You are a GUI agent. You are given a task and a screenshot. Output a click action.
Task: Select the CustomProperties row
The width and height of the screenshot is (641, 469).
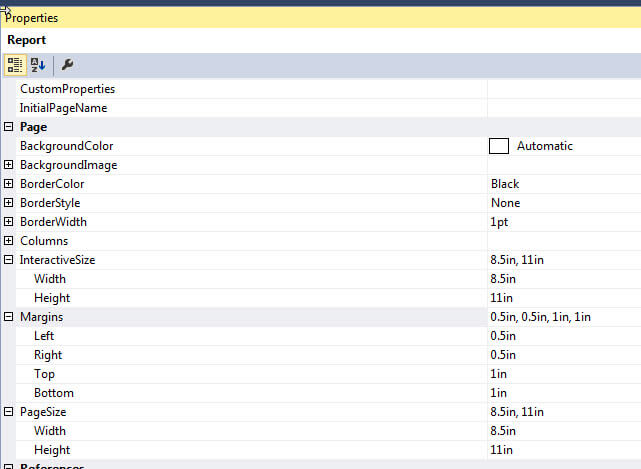pyautogui.click(x=67, y=89)
